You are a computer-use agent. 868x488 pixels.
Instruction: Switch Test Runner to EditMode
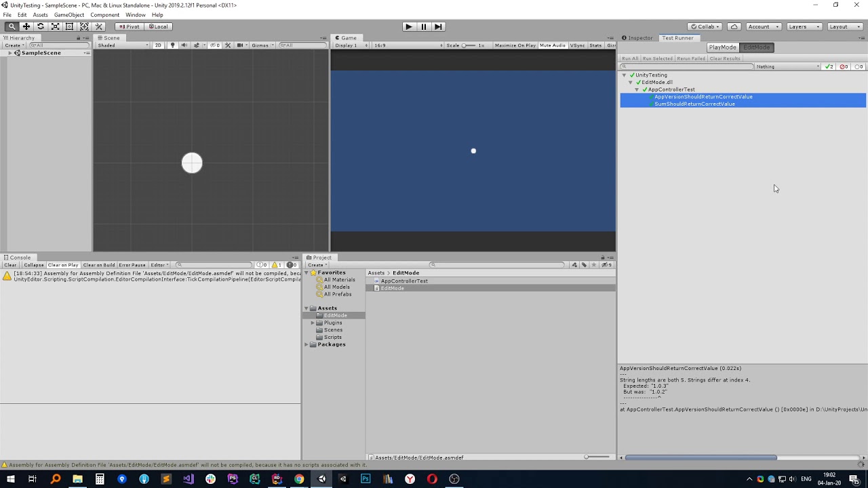click(x=756, y=47)
